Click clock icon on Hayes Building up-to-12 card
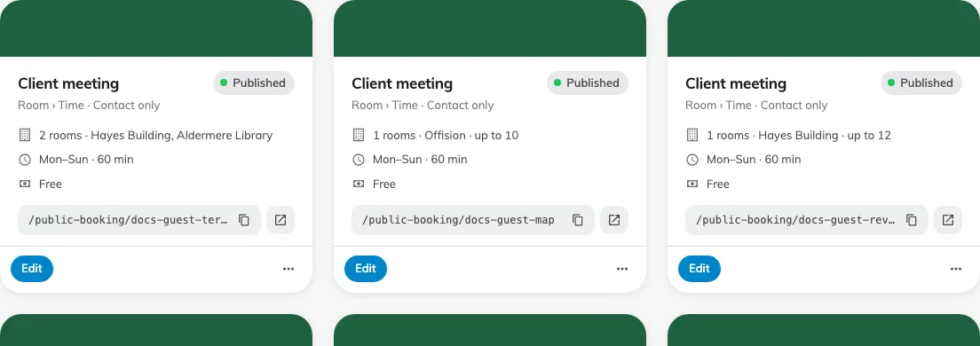Image resolution: width=980 pixels, height=346 pixels. pos(692,160)
